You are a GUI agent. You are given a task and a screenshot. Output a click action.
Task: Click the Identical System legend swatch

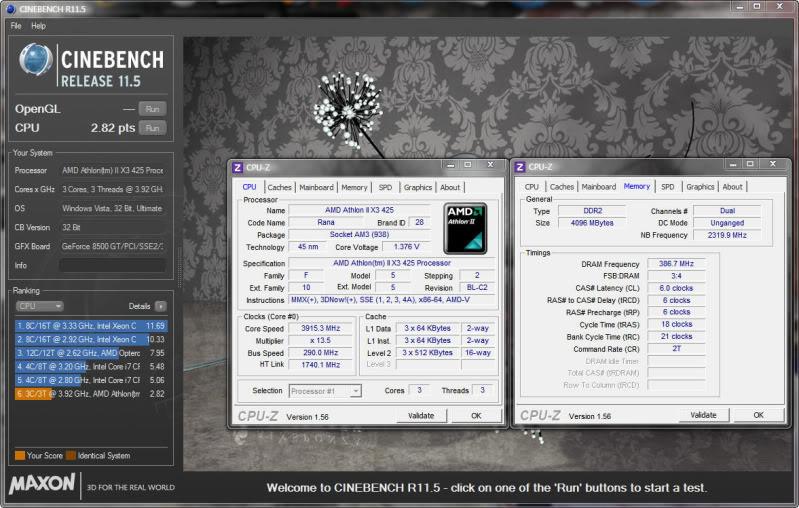(x=71, y=456)
